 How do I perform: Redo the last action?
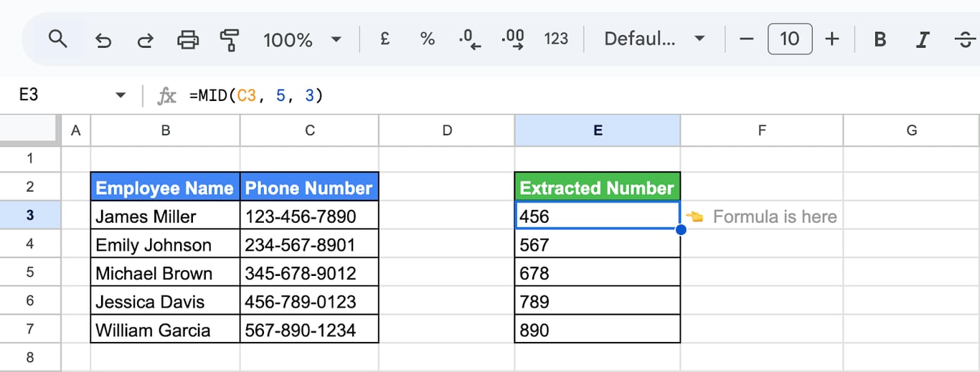pos(146,39)
